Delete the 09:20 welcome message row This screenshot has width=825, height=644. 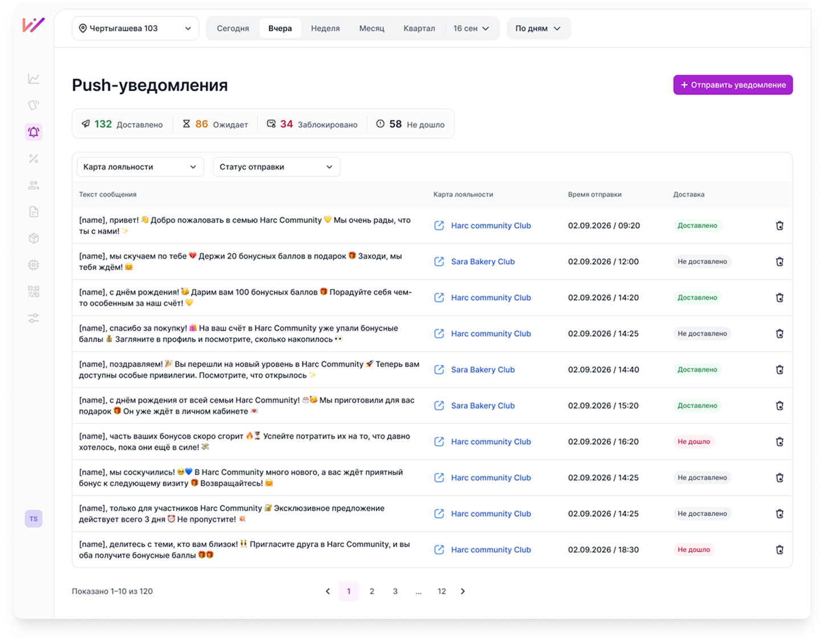tap(779, 226)
